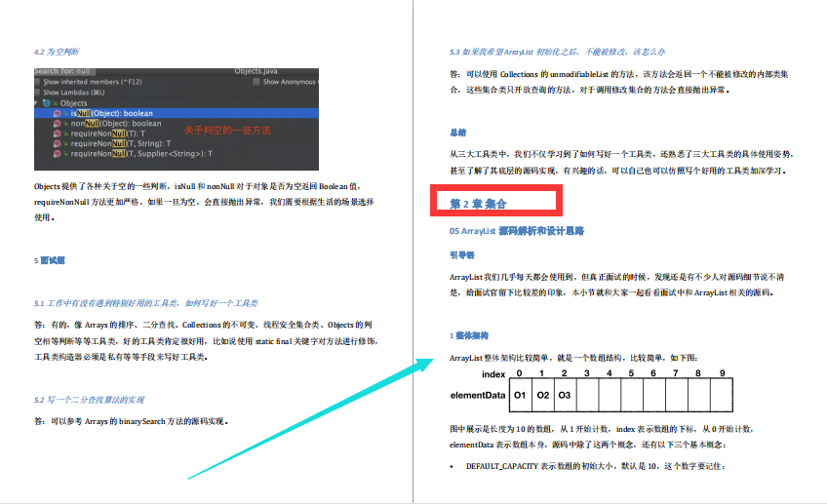Click the '引导语' heading

(462, 255)
